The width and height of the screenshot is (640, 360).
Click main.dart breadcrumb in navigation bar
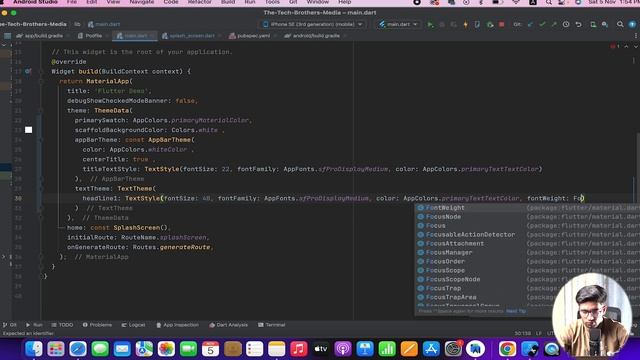[104, 24]
